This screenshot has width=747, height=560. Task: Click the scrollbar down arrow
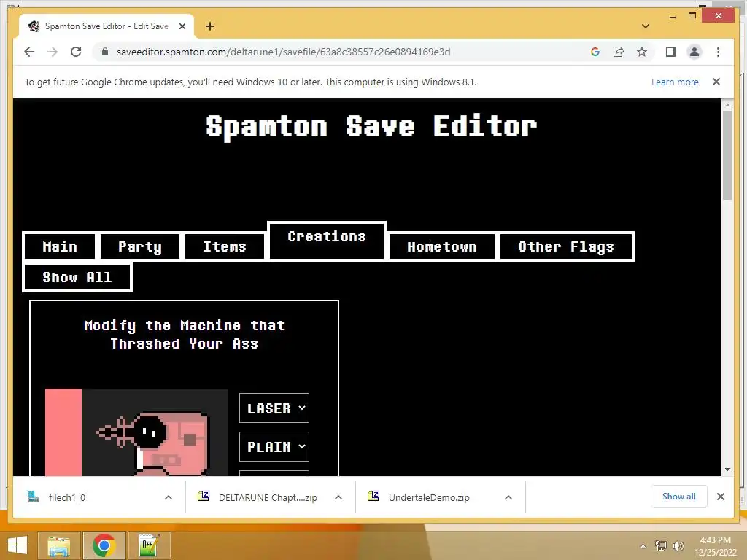click(727, 470)
